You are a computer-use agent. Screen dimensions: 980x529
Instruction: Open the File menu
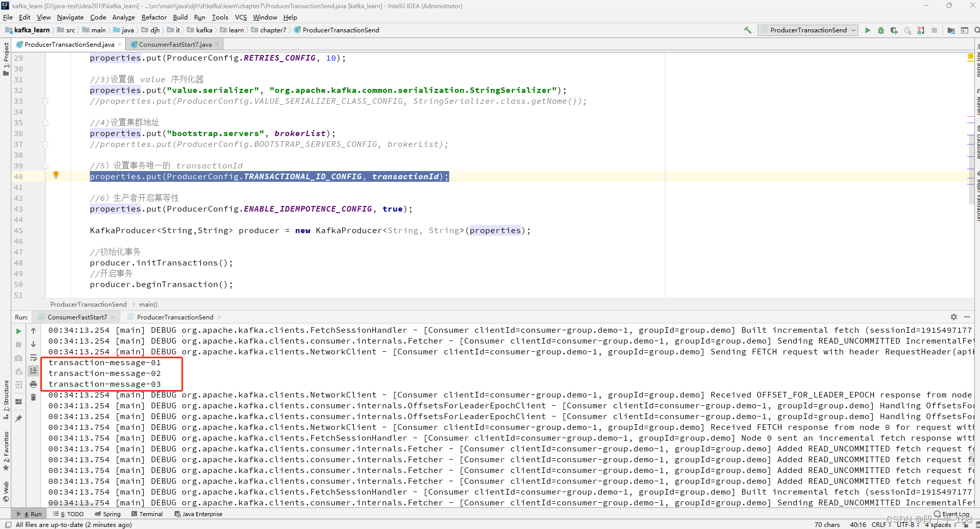coord(8,17)
